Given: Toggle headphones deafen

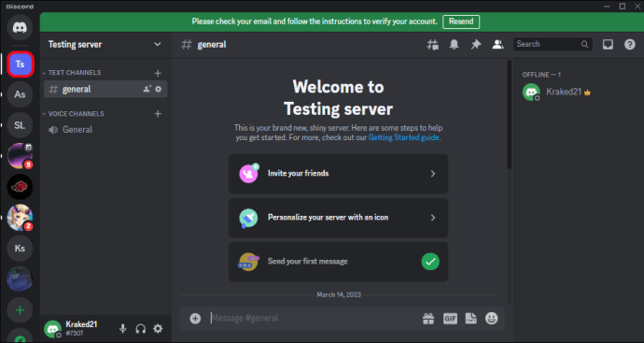Looking at the screenshot, I should (x=140, y=329).
